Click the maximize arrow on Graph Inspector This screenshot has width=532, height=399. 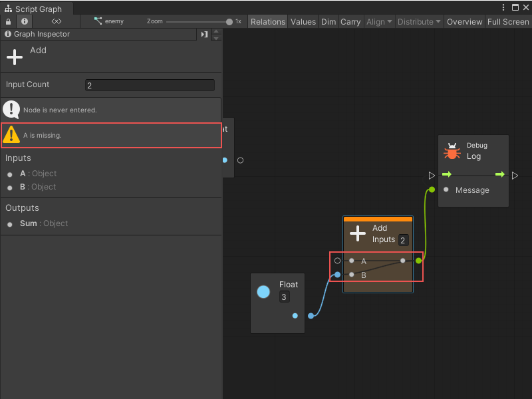coord(204,34)
